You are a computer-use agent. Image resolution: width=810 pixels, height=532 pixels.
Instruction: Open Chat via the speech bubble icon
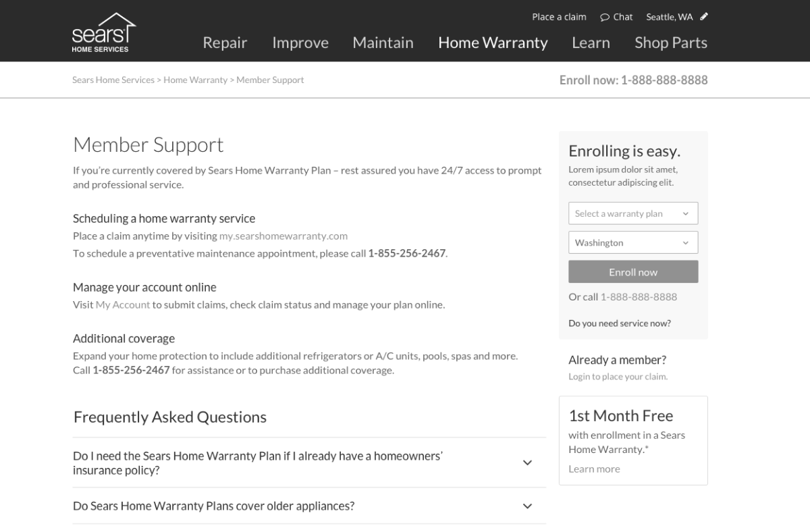pyautogui.click(x=605, y=17)
